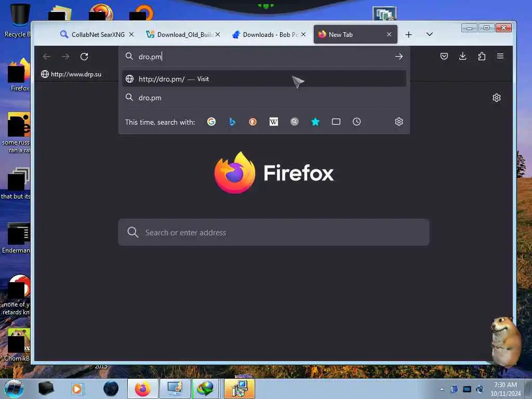Click the address bar containing dro.pm
The height and width of the screenshot is (399, 532).
click(264, 56)
